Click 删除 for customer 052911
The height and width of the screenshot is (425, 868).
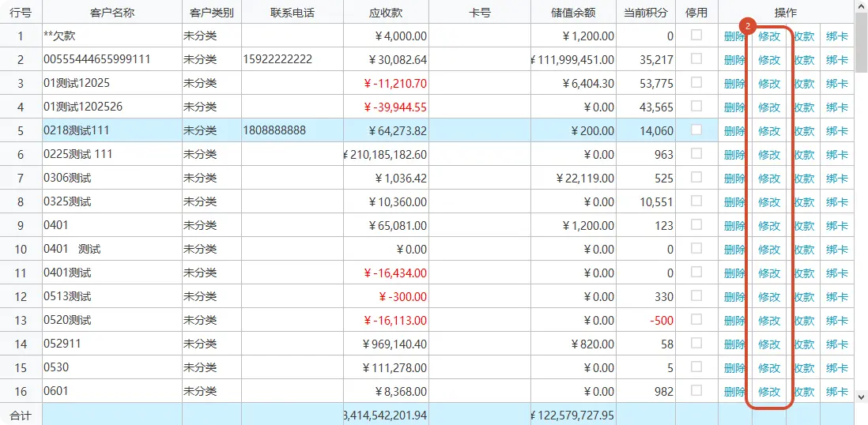click(x=734, y=344)
